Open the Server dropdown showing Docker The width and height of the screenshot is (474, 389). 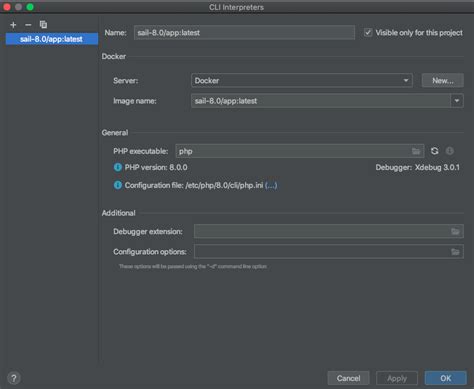coord(302,81)
